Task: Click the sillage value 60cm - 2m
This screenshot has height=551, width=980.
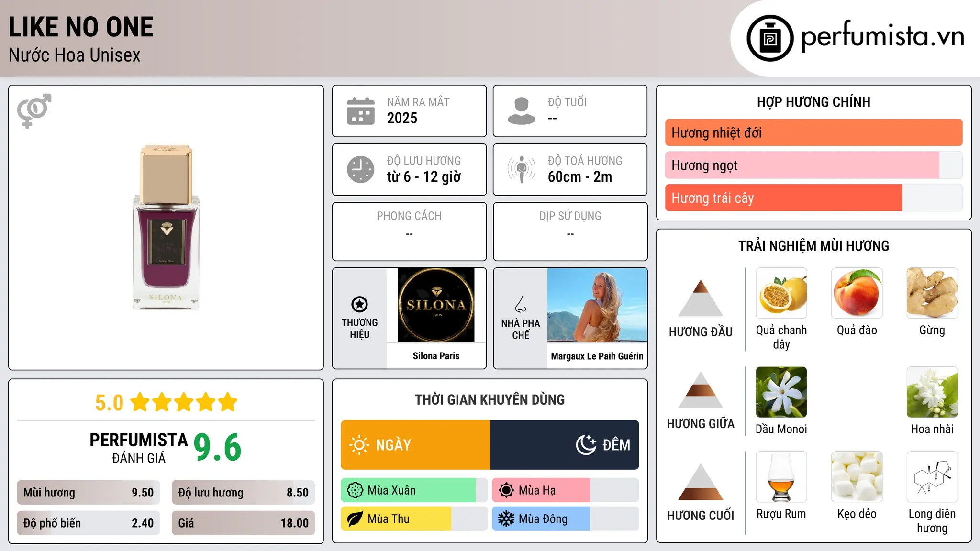Action: (x=580, y=177)
